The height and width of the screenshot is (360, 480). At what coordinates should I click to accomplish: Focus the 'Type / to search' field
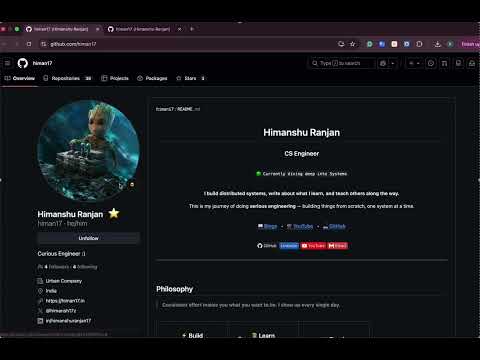click(342, 63)
